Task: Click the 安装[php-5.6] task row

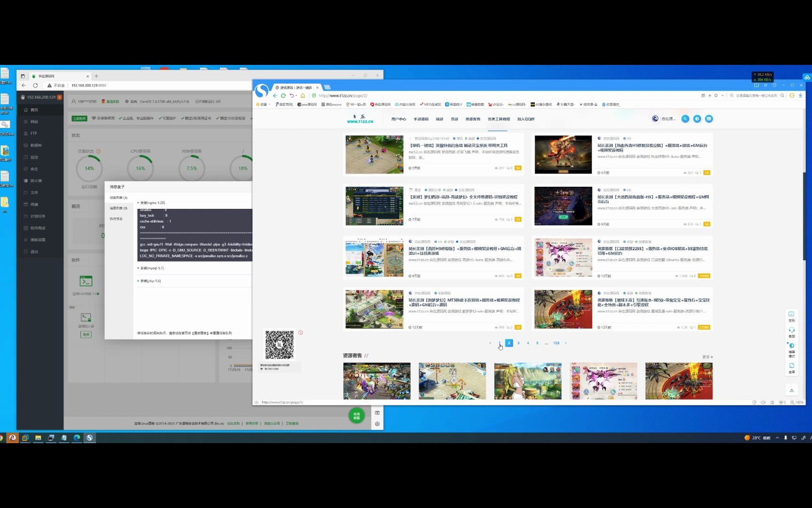Action: [194, 281]
